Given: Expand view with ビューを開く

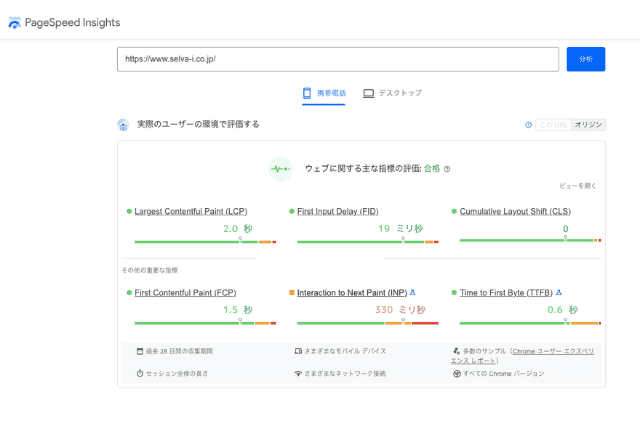Looking at the screenshot, I should pyautogui.click(x=578, y=186).
